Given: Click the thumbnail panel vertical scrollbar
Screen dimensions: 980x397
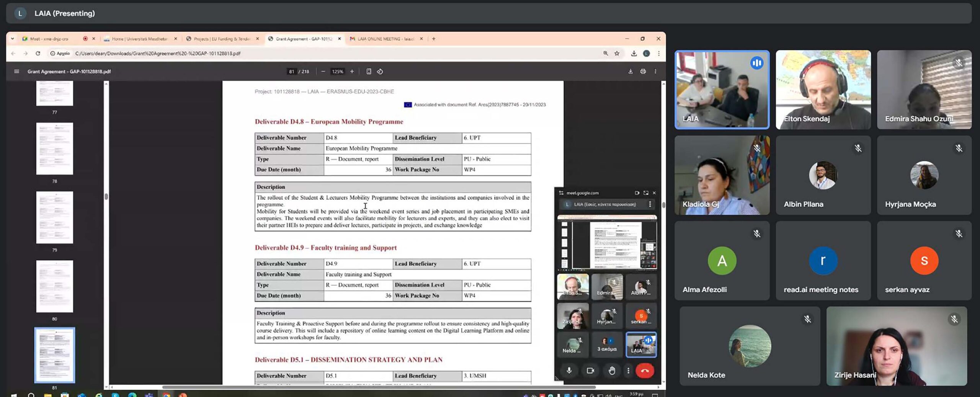Looking at the screenshot, I should (106, 197).
